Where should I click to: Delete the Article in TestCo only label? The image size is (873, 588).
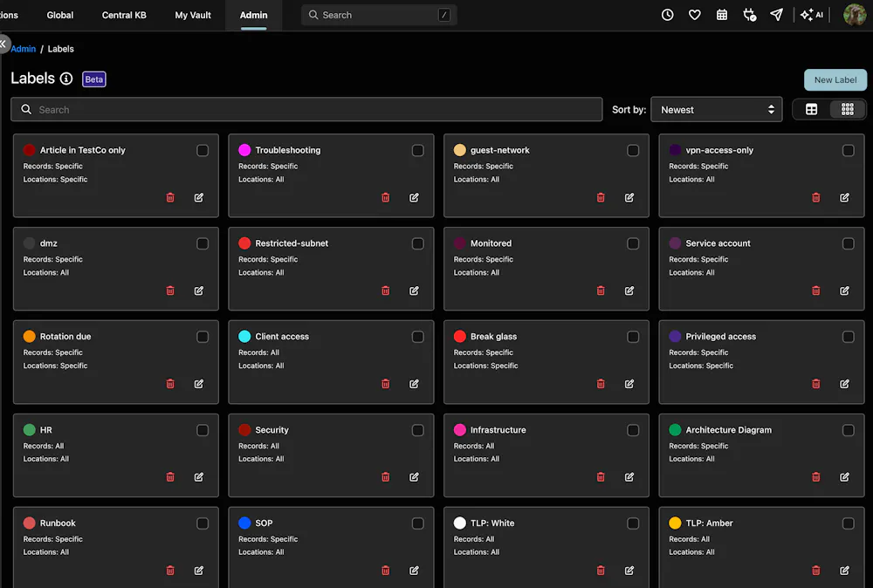(x=170, y=197)
